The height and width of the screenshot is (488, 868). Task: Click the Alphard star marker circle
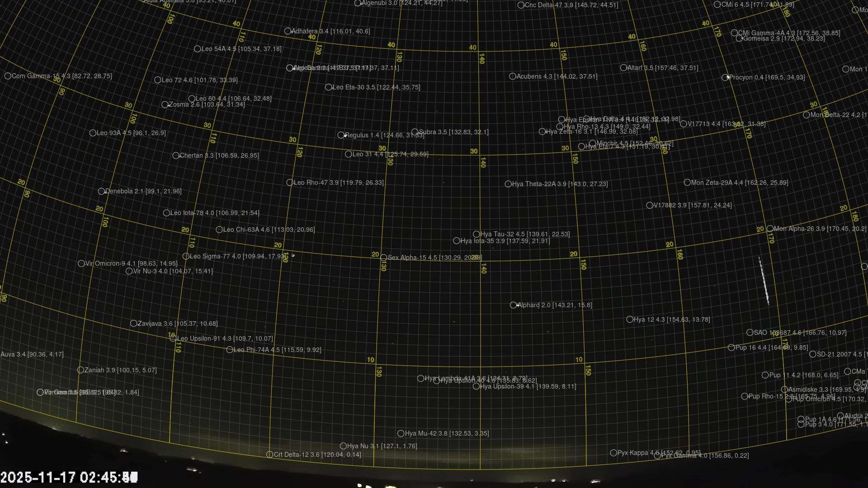tap(513, 305)
